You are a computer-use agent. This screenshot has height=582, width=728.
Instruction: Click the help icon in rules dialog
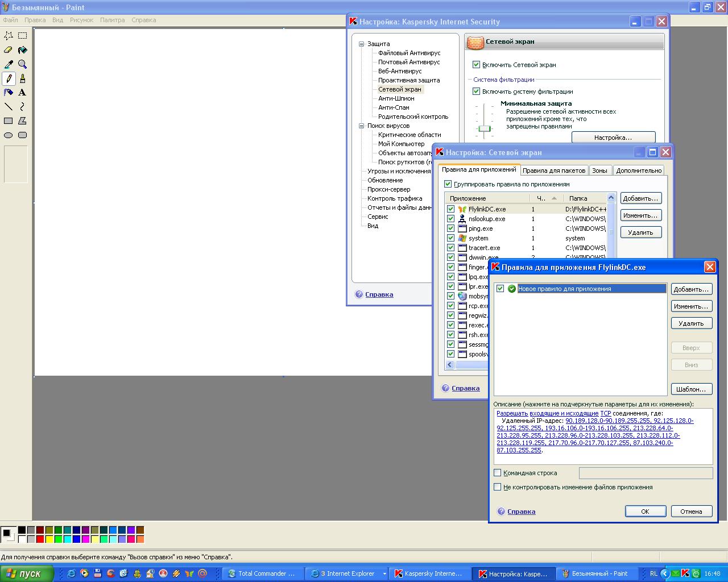(x=501, y=512)
